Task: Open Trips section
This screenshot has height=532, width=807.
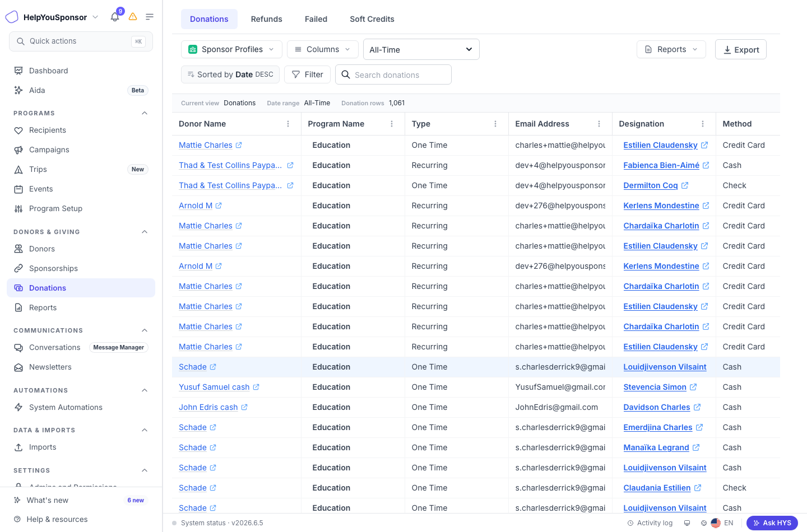Action: pyautogui.click(x=81, y=169)
